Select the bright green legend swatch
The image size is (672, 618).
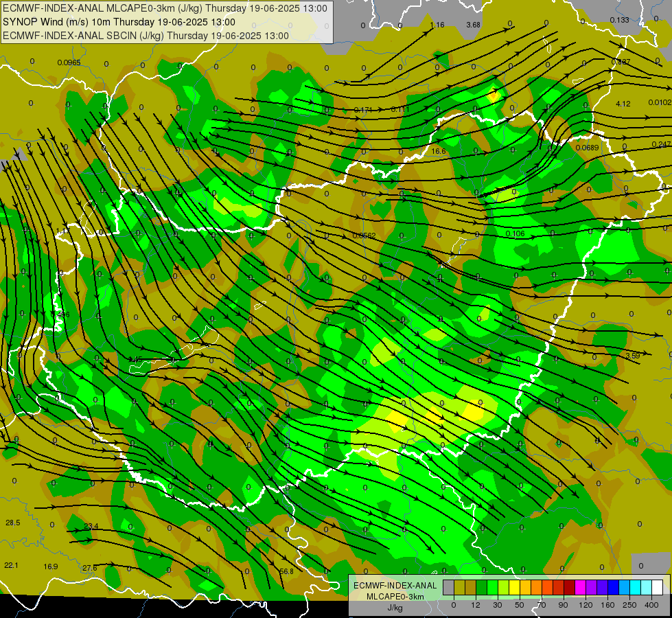coord(492,587)
